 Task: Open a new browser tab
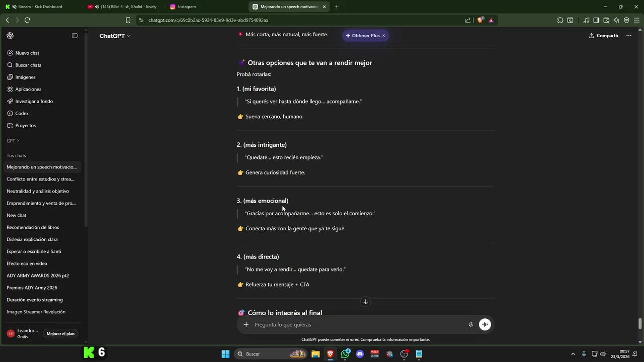(x=337, y=7)
